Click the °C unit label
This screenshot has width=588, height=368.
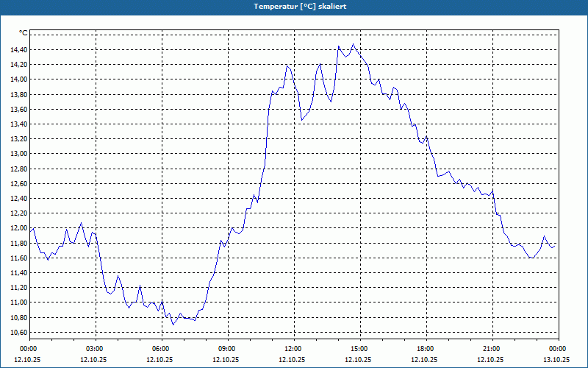(23, 33)
